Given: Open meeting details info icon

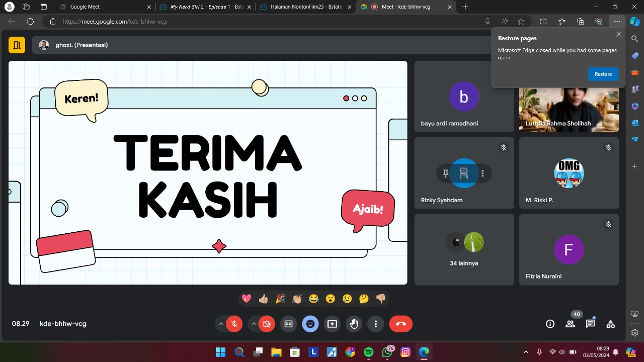Looking at the screenshot, I should pos(550,324).
